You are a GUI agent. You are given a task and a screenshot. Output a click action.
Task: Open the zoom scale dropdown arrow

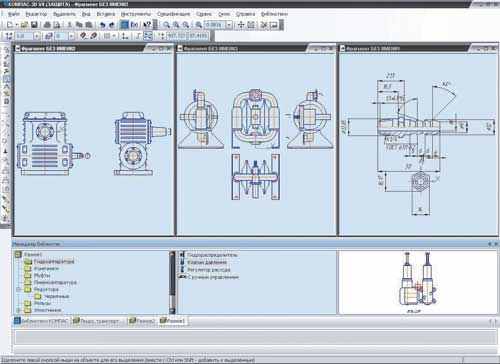229,25
